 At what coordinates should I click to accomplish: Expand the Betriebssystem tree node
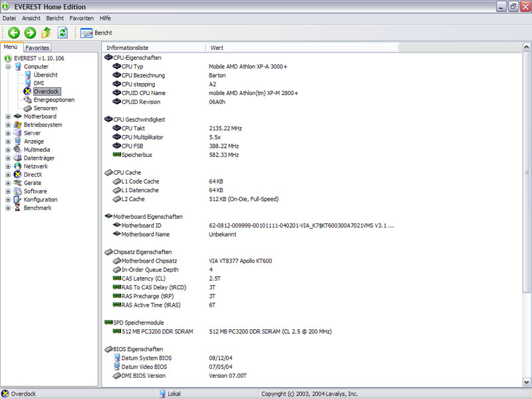coord(8,125)
